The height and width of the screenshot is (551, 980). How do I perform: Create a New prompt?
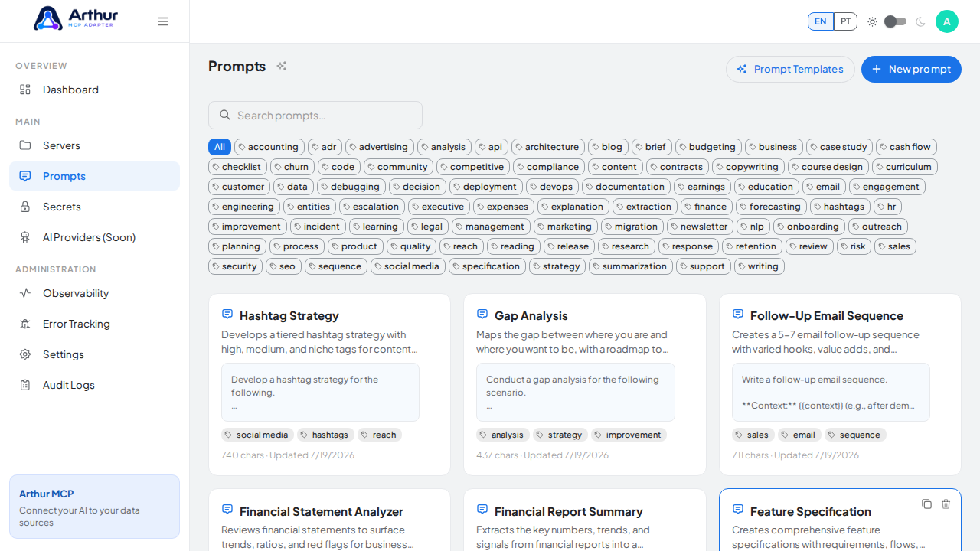click(x=911, y=69)
